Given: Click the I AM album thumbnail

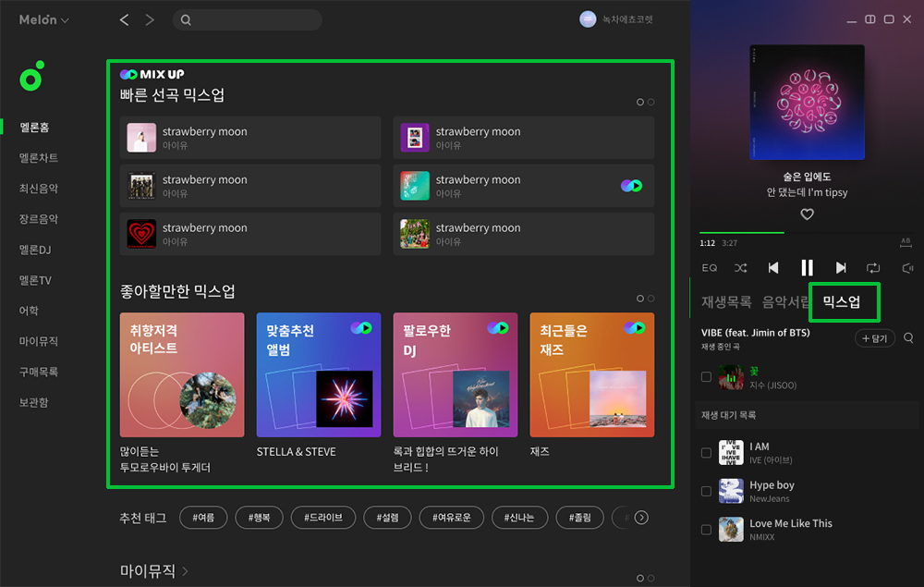Looking at the screenshot, I should (x=731, y=453).
